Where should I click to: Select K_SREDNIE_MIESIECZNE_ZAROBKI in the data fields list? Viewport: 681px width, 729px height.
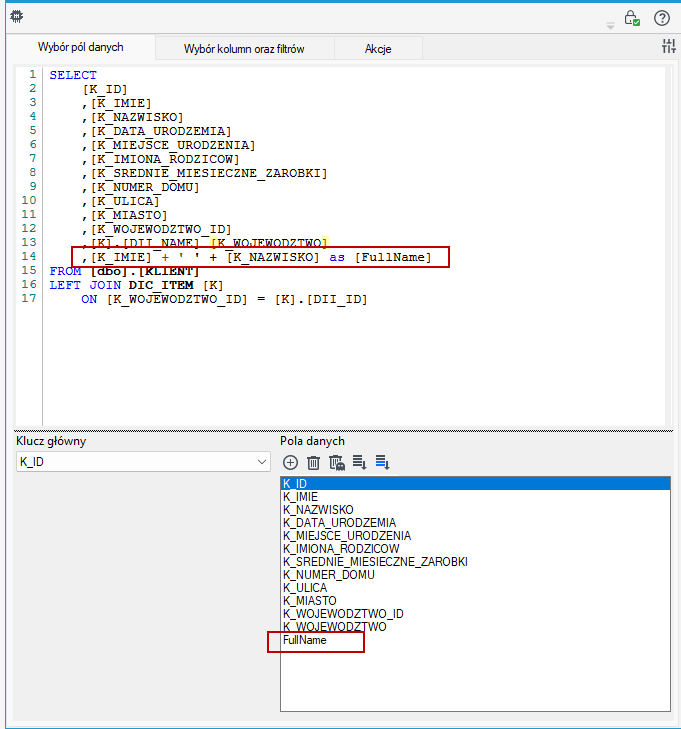pyautogui.click(x=475, y=562)
